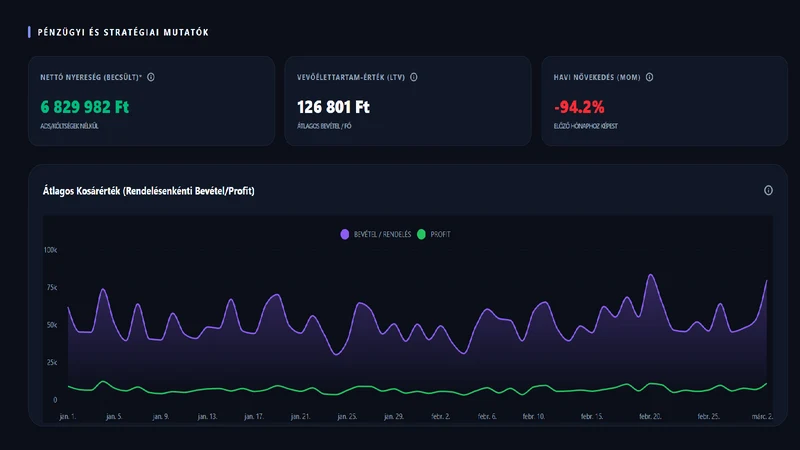Screen dimensions: 800x450
Task: Open info icon of Átlagos Kosárérték chart
Action: 768,190
